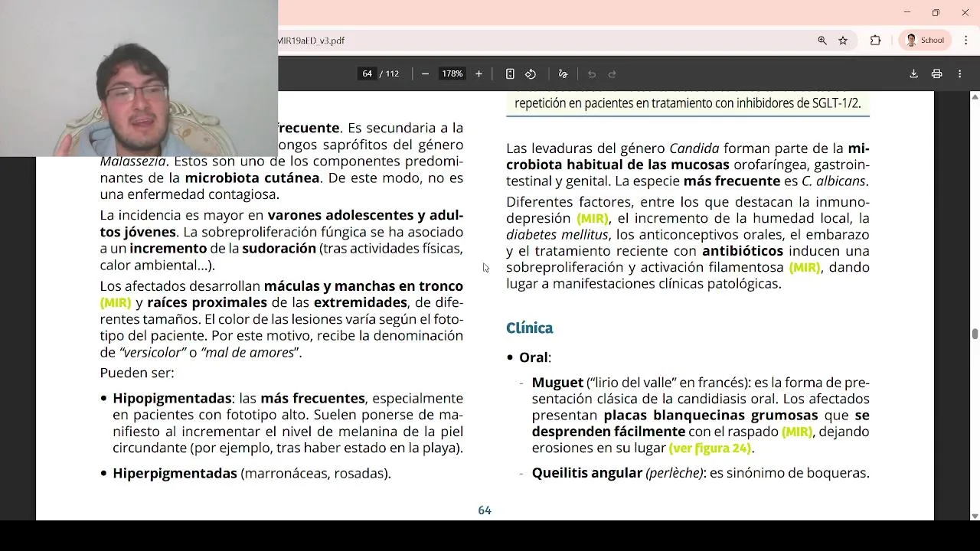Bookmark this page with the star icon
The image size is (980, 551).
click(x=843, y=41)
